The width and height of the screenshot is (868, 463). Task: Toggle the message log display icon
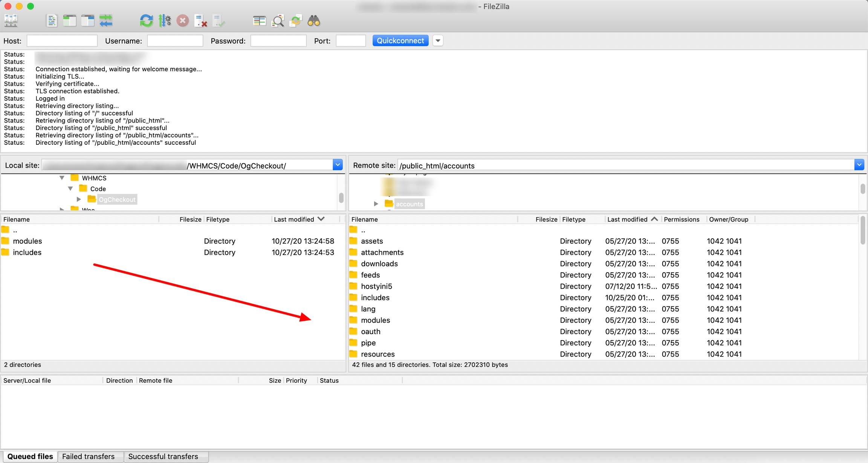52,21
